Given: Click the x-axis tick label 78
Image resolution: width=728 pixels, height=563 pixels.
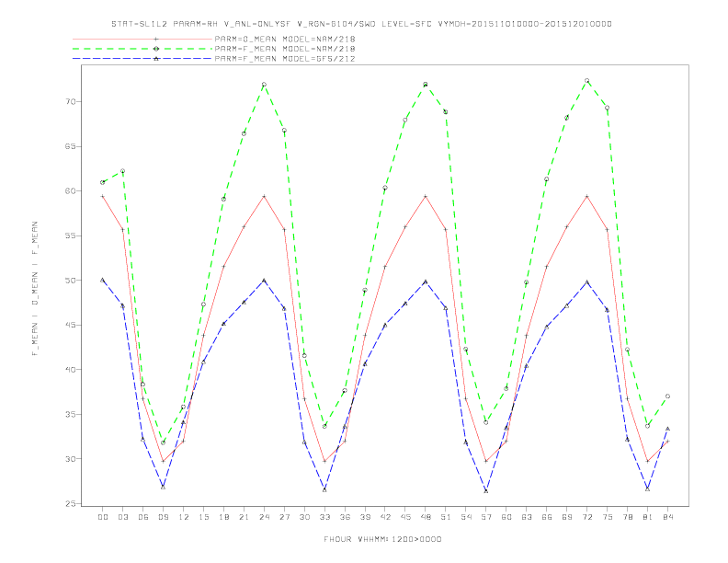Looking at the screenshot, I should pyautogui.click(x=627, y=517).
